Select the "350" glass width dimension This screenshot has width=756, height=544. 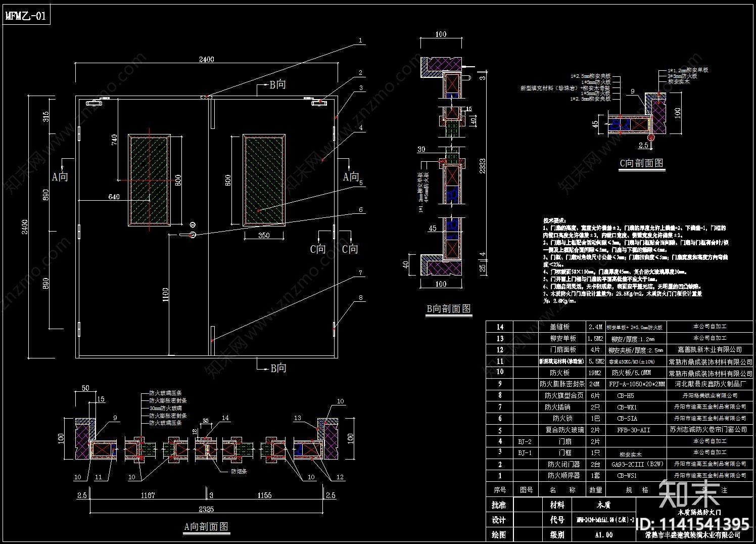pyautogui.click(x=263, y=235)
